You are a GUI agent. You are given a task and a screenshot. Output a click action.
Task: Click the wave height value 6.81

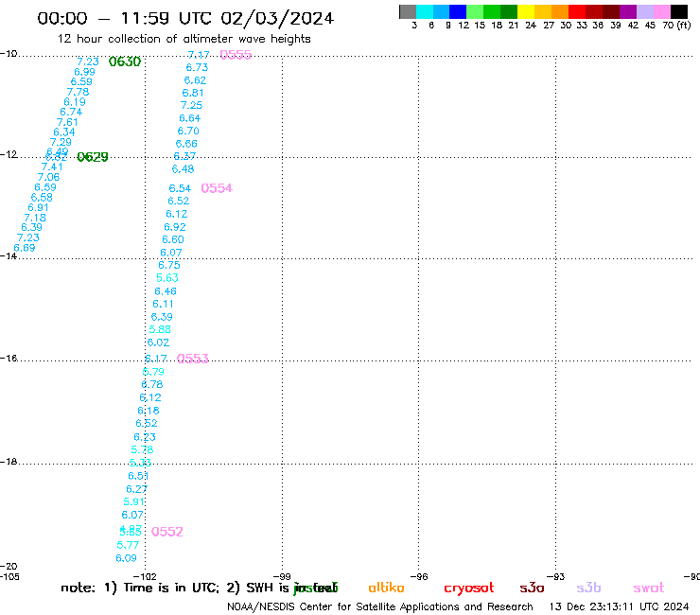click(193, 93)
